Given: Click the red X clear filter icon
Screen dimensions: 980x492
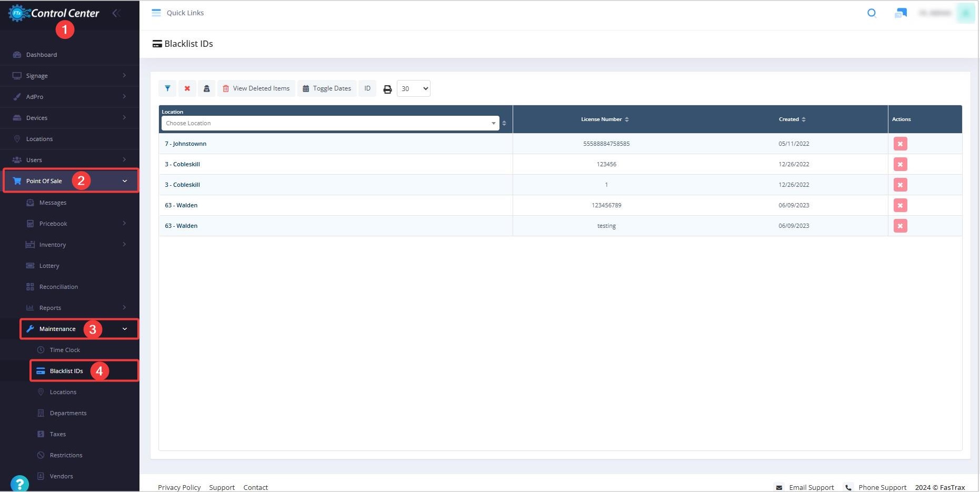Looking at the screenshot, I should click(187, 88).
